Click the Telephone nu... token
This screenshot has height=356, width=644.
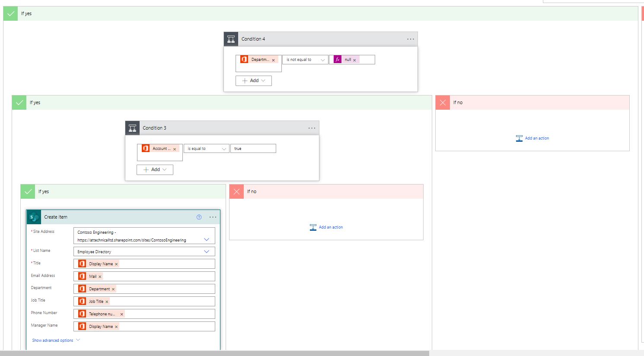tap(102, 314)
